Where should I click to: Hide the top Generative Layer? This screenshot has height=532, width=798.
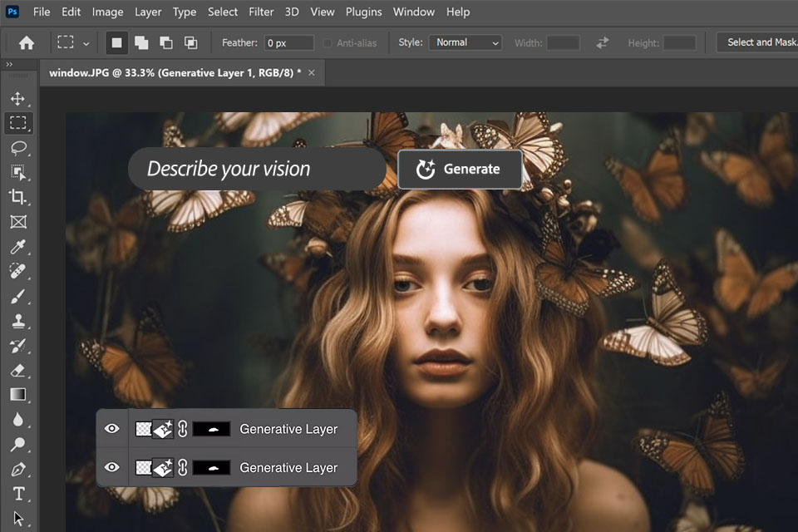pos(112,429)
